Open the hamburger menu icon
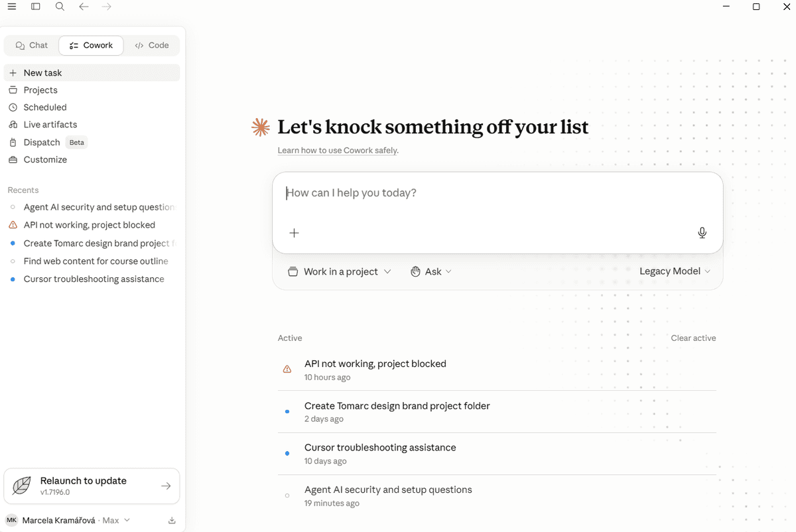The width and height of the screenshot is (796, 532). [12, 7]
